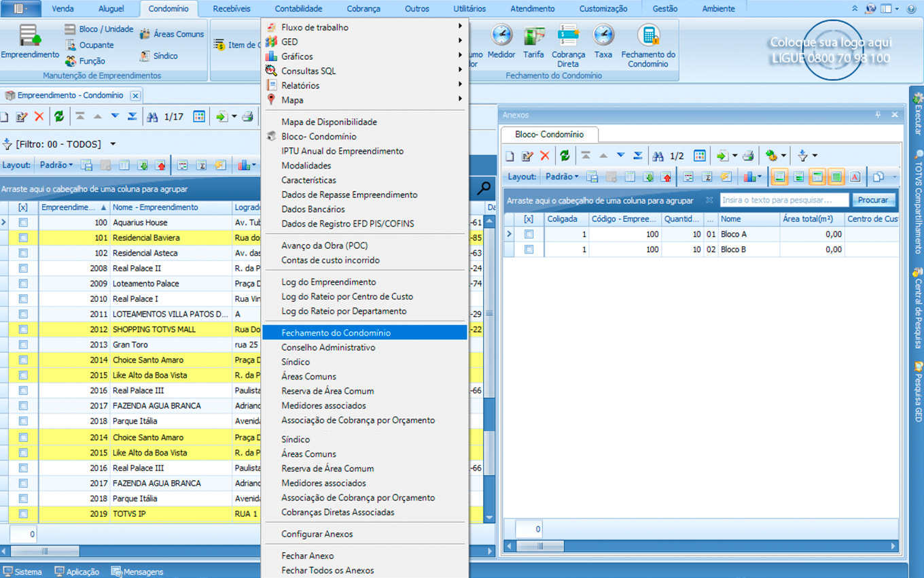Click the green refresh icon in Anexos toolbar
The image size is (924, 578).
pos(565,156)
